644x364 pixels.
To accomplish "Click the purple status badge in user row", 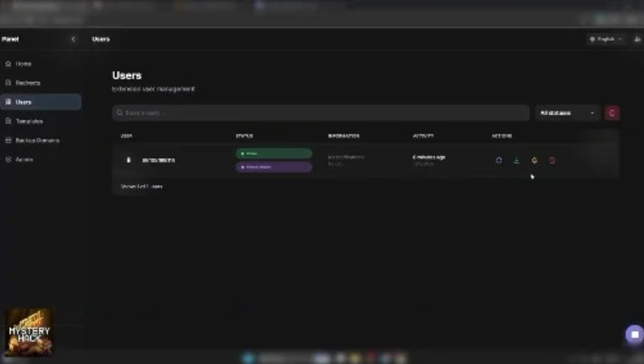I will 274,167.
